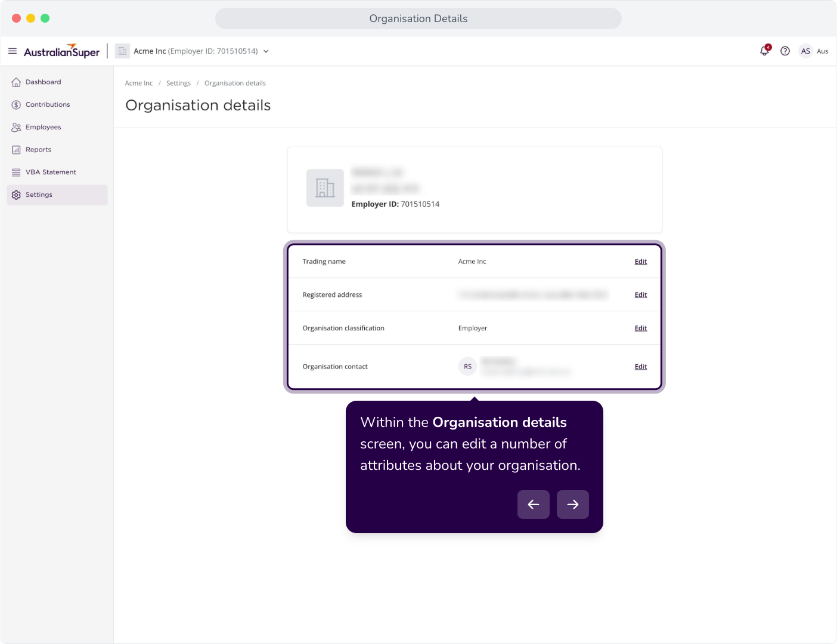Viewport: 837px width, 644px height.
Task: Click the organisation building placeholder image
Action: coord(325,188)
